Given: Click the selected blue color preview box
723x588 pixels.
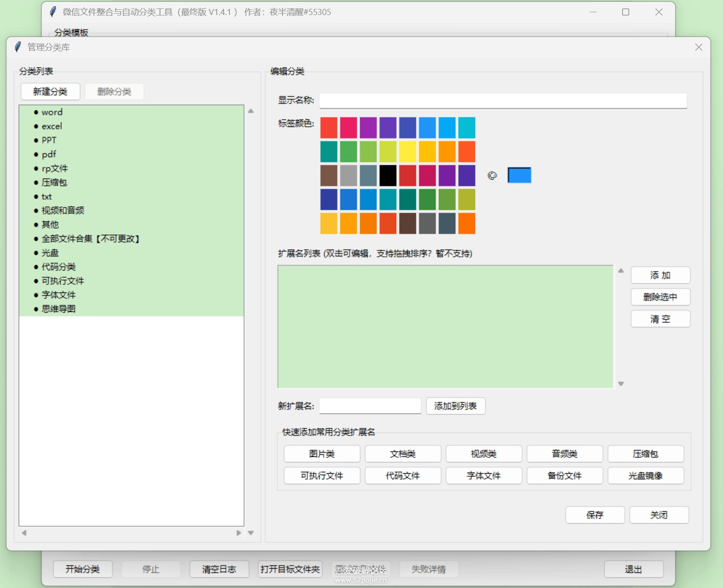Looking at the screenshot, I should (x=519, y=175).
